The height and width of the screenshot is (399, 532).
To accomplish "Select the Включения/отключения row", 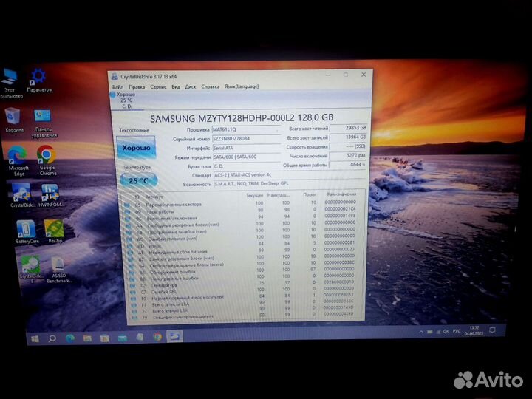I will click(x=241, y=217).
